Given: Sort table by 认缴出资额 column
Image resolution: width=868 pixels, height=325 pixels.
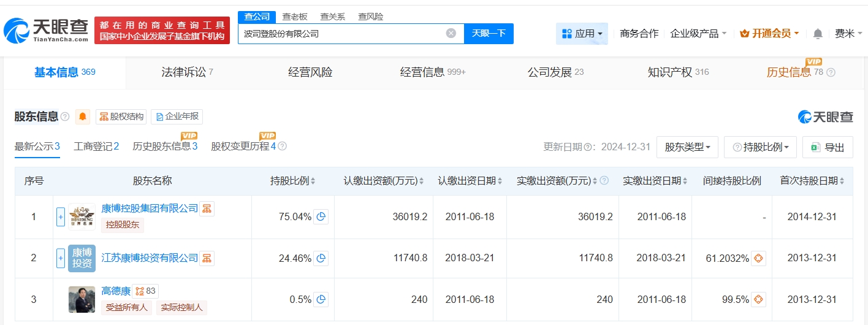Looking at the screenshot, I should coord(384,181).
